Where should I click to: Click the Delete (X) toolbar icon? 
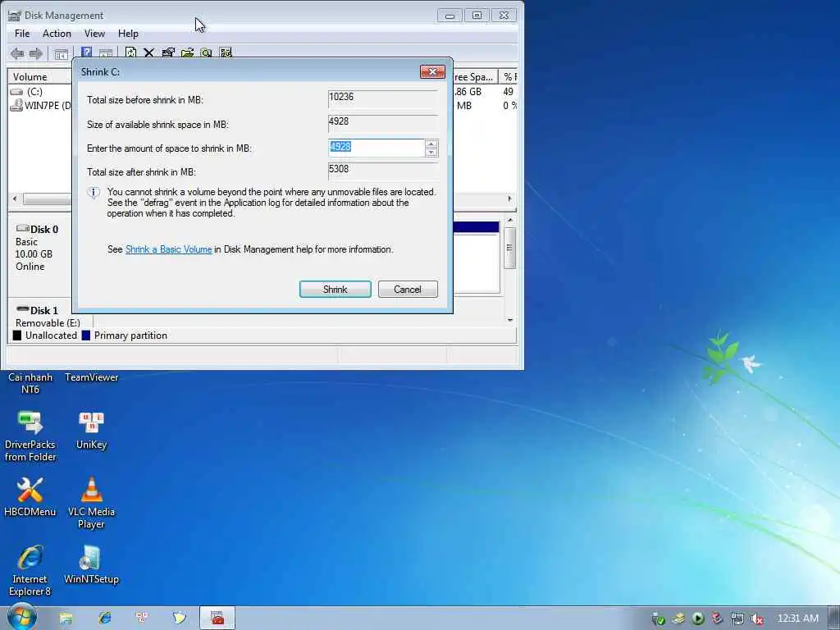tap(149, 52)
